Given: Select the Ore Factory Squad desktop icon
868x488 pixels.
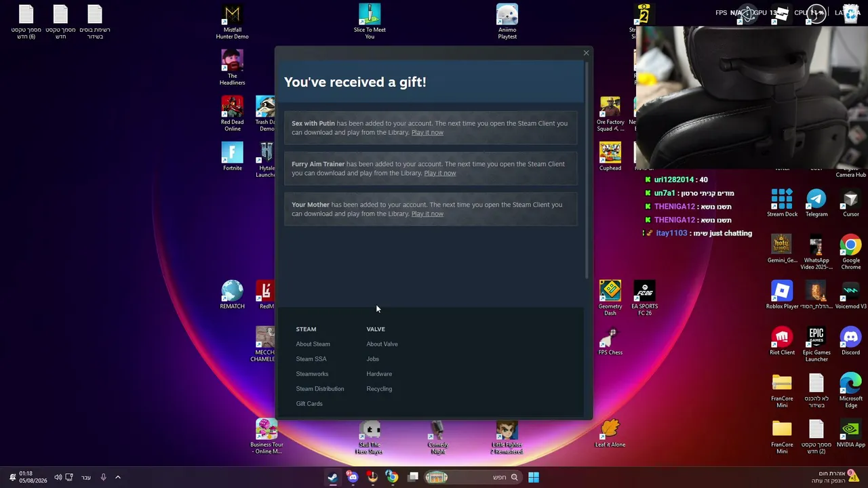Looking at the screenshot, I should [610, 114].
